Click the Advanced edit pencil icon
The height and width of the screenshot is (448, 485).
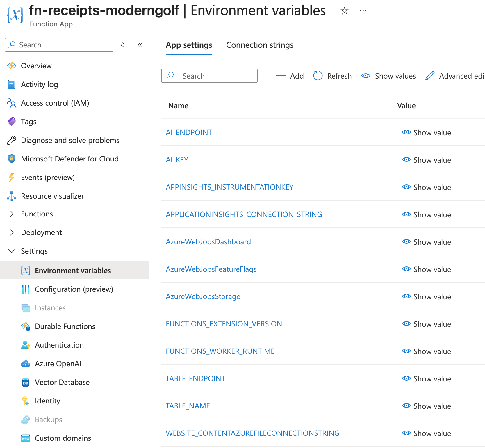(430, 76)
